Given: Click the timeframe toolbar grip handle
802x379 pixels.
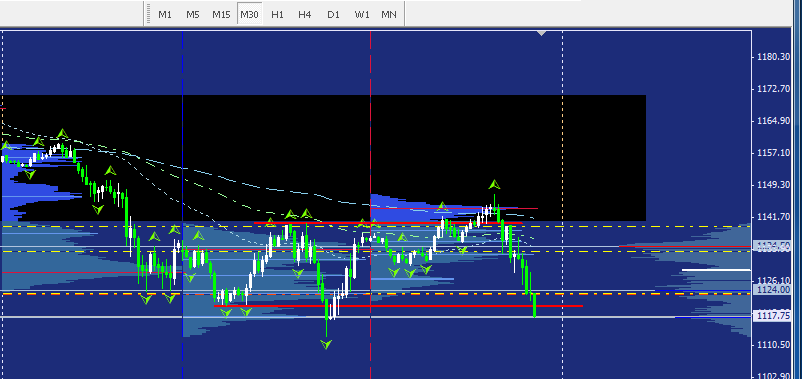Looking at the screenshot, I should point(149,14).
